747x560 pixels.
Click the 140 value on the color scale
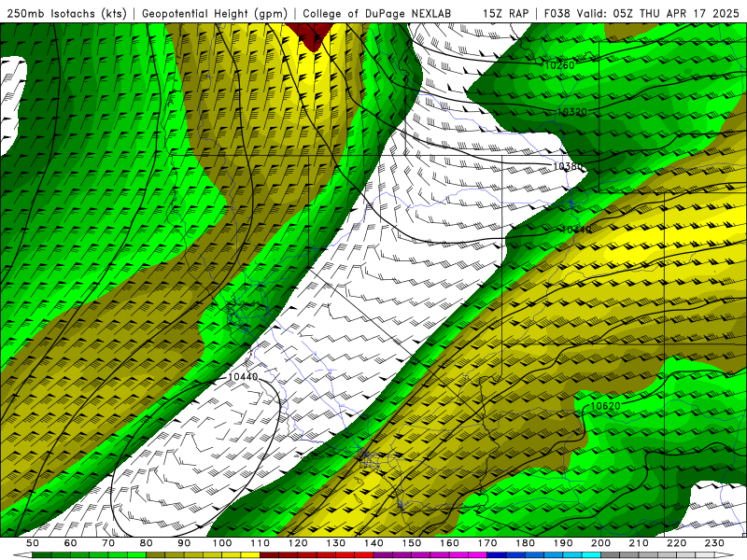(373, 543)
